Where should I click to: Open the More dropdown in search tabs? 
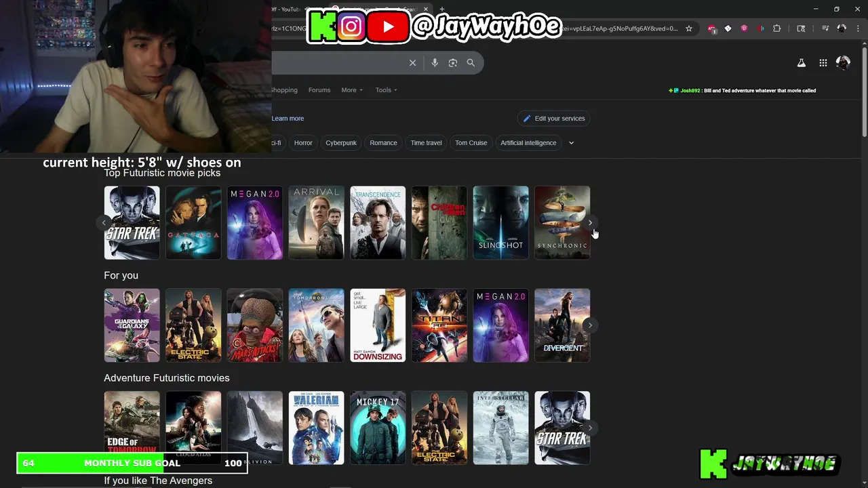[352, 90]
